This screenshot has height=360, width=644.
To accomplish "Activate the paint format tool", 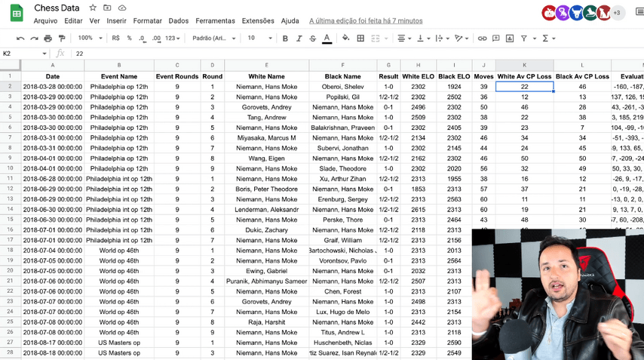I will [62, 38].
